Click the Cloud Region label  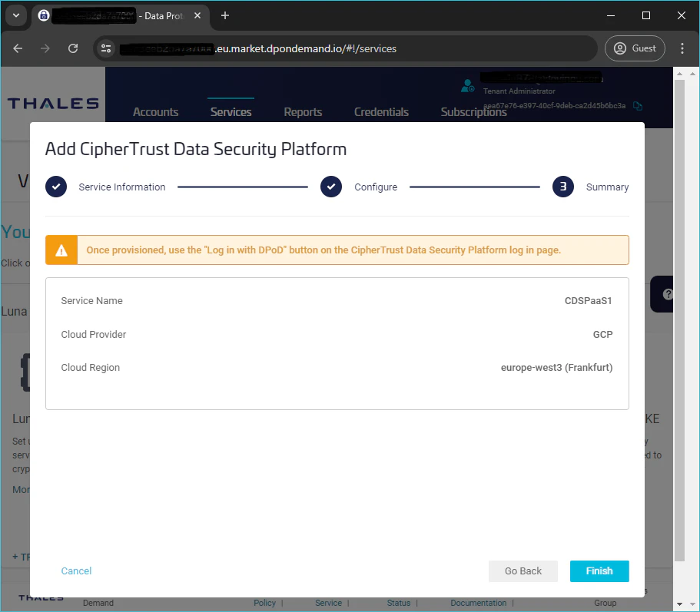90,368
